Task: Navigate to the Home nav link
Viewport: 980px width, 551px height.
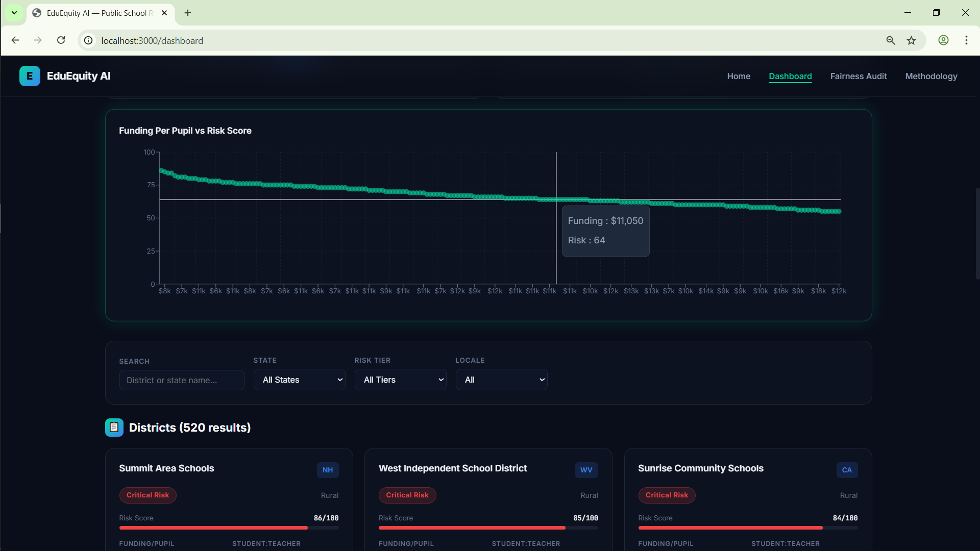Action: point(739,76)
